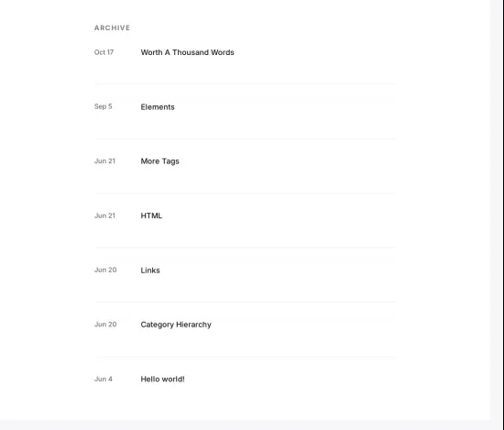Click divider line between HTML and Links entries
This screenshot has height=430, width=504.
click(246, 248)
